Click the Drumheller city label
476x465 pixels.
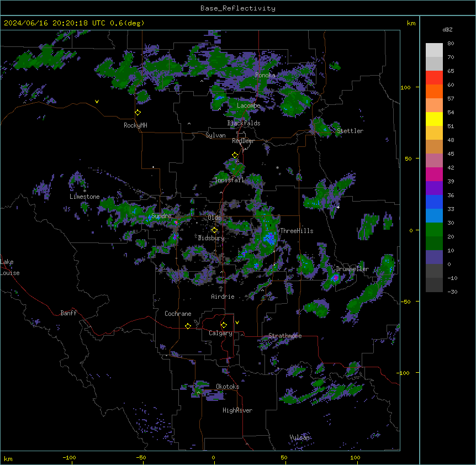pos(352,269)
